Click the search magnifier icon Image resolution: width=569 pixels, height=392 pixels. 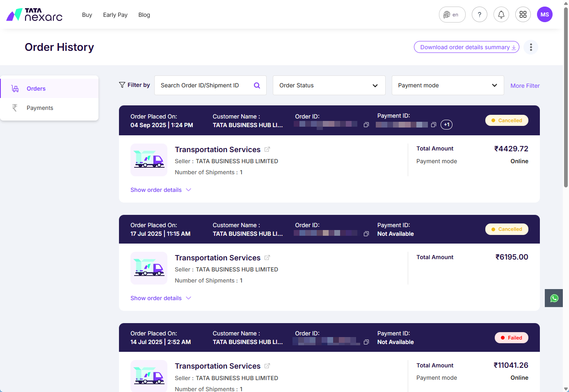point(257,85)
